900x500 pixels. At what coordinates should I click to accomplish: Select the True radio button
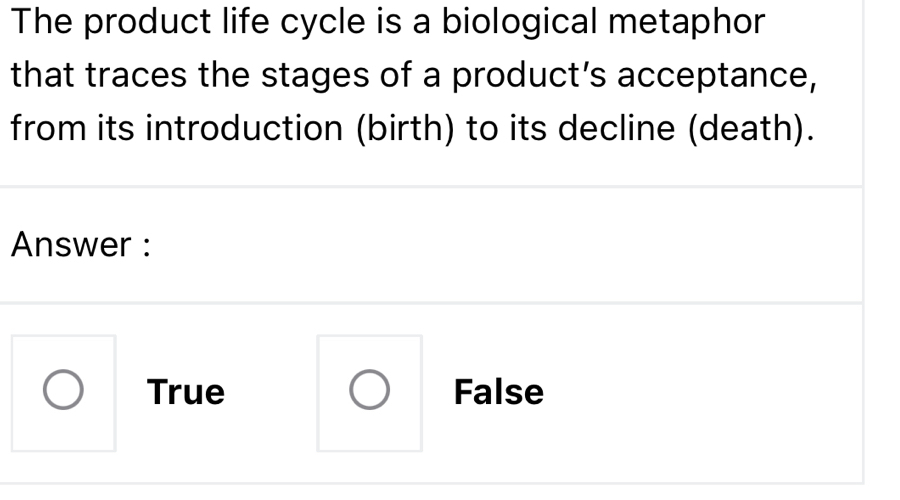click(x=64, y=393)
